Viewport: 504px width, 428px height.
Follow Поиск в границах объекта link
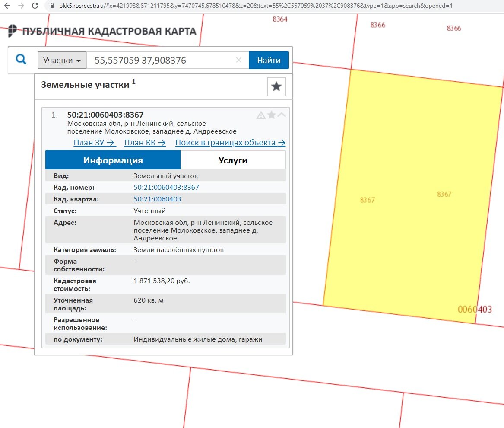coord(230,143)
